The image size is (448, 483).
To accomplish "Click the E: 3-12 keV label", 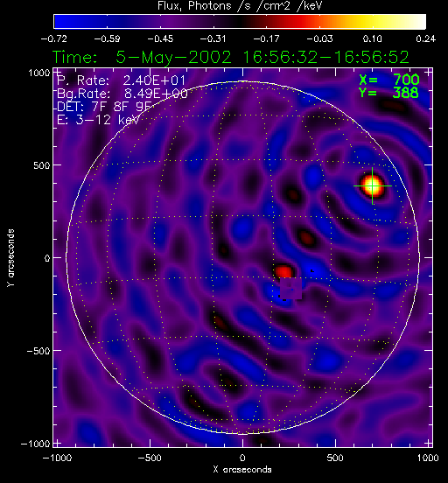I will pos(98,120).
